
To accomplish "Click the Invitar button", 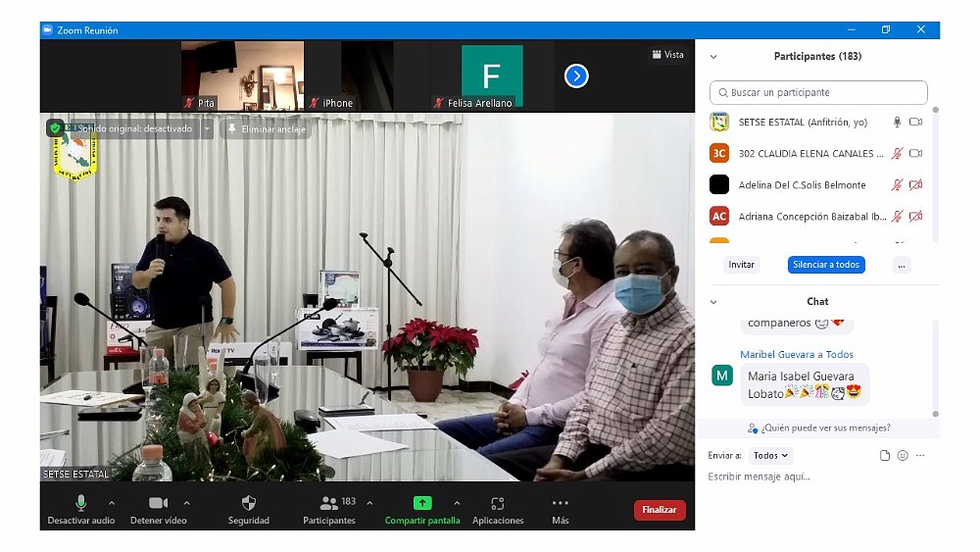I will point(742,265).
